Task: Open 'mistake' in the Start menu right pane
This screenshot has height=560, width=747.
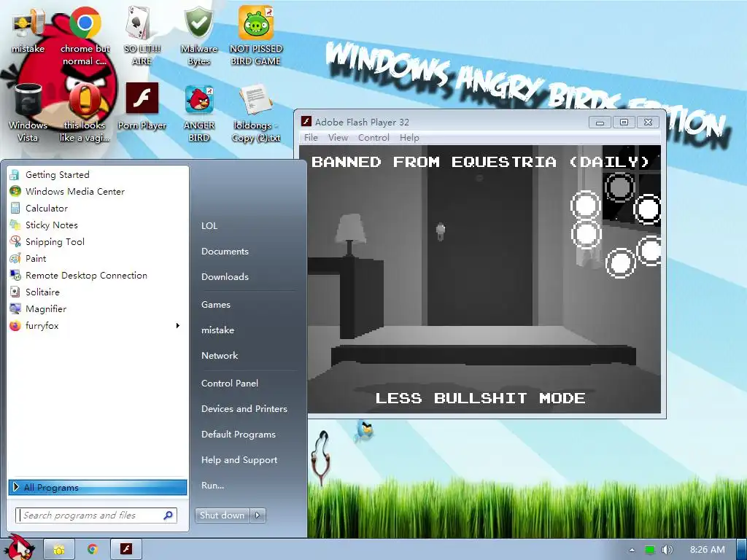Action: tap(217, 330)
